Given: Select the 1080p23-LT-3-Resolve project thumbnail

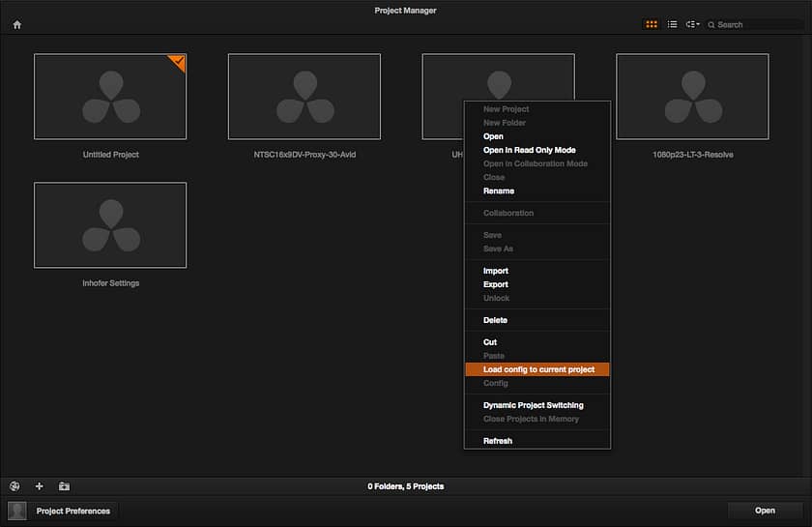Looking at the screenshot, I should (x=692, y=97).
